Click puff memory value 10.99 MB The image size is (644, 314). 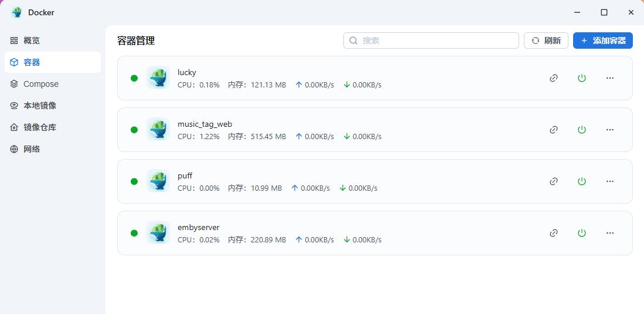coord(266,188)
